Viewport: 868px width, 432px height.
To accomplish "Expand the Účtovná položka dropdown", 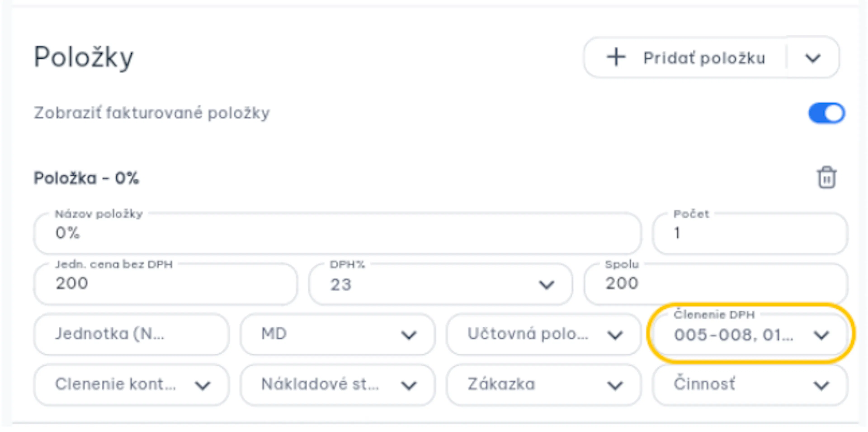I will (x=543, y=334).
